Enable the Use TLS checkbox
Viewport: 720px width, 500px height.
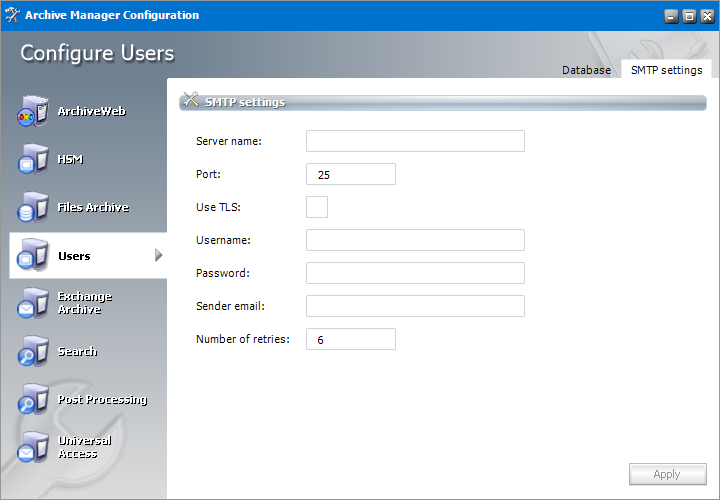(x=317, y=207)
